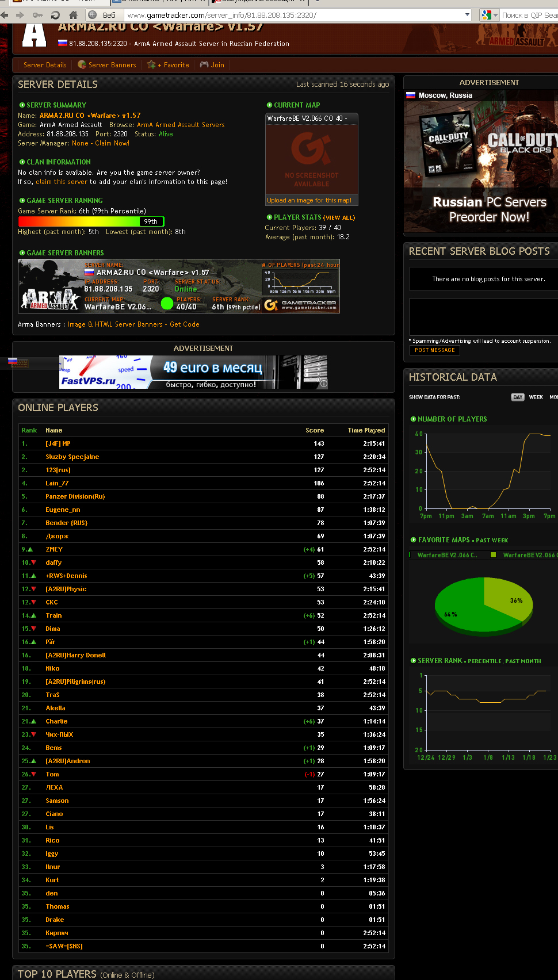Screen dimensions: 558x980
Task: Click the current map screenshot placeholder
Action: [312, 159]
